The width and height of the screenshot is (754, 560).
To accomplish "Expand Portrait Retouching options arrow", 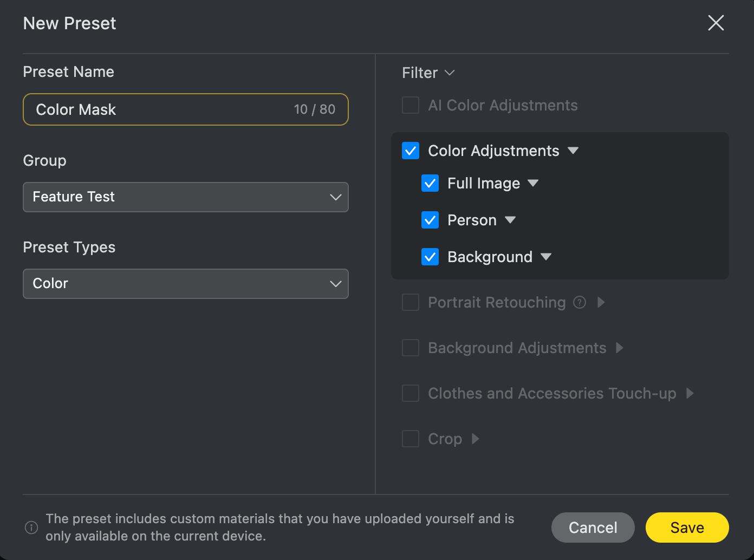I will point(601,302).
